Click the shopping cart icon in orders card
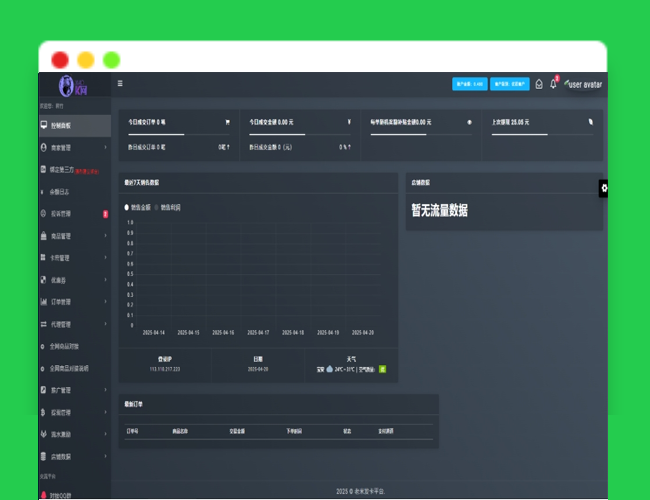Screen dimensions: 650x500 (227, 122)
